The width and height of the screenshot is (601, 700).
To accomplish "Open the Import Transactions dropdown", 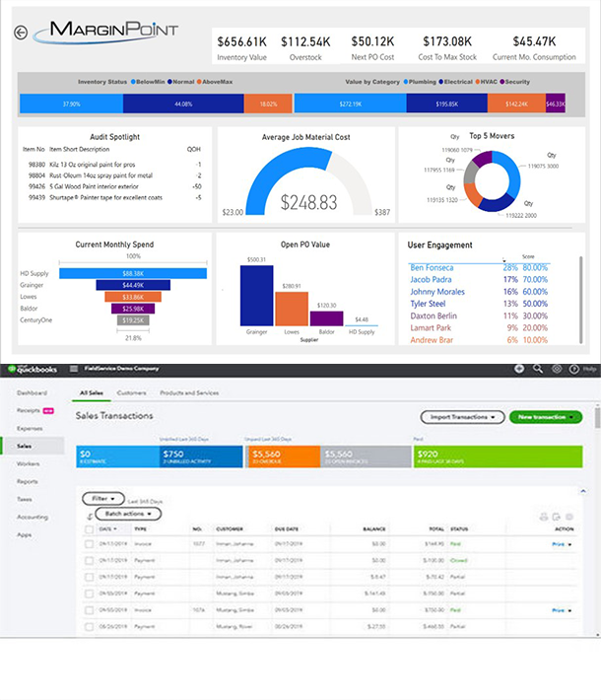I will 462,417.
